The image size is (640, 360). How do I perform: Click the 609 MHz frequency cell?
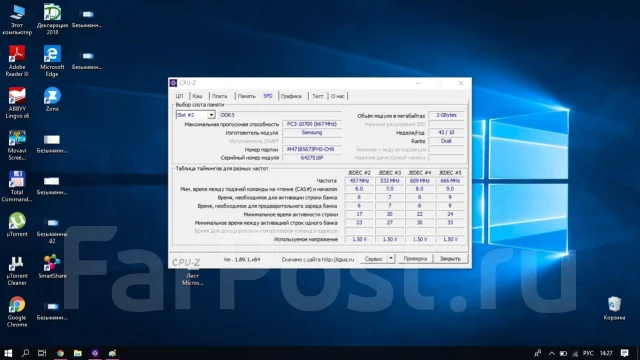(x=420, y=180)
